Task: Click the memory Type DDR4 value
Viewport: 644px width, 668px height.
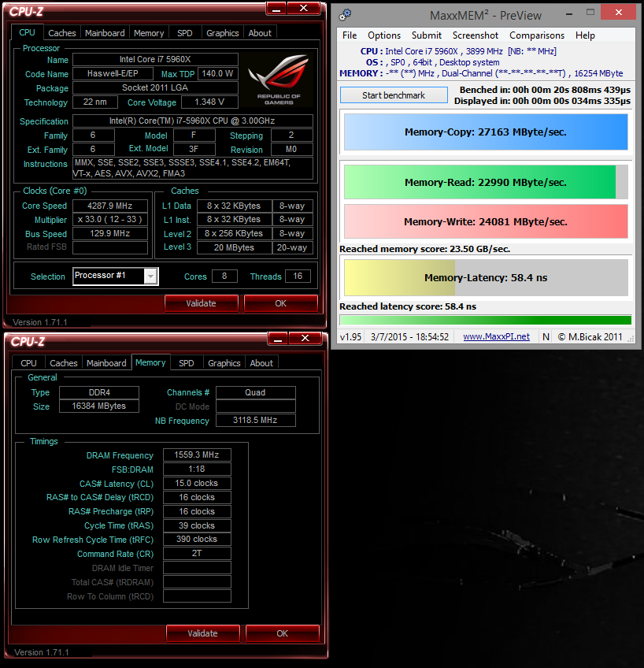Action: (x=99, y=392)
